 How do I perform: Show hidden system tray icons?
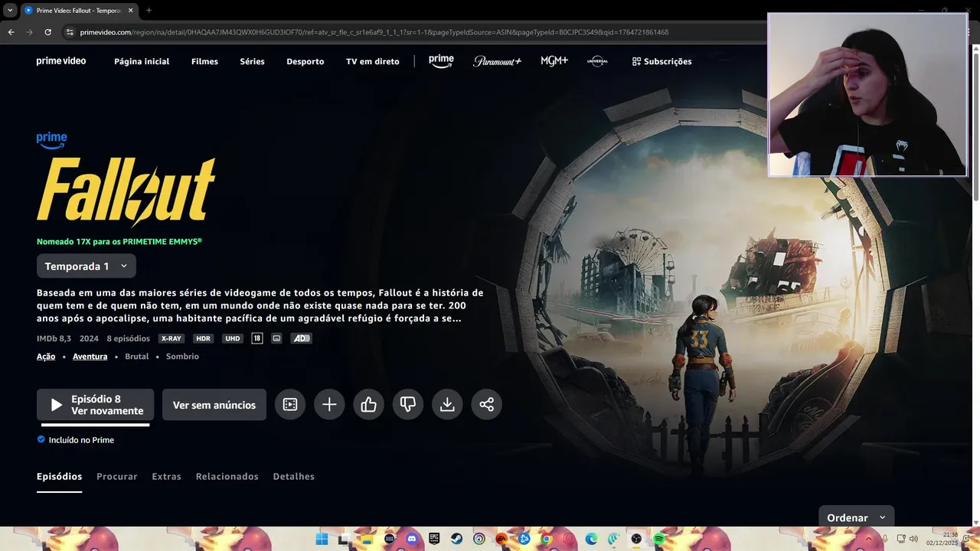pos(868,540)
